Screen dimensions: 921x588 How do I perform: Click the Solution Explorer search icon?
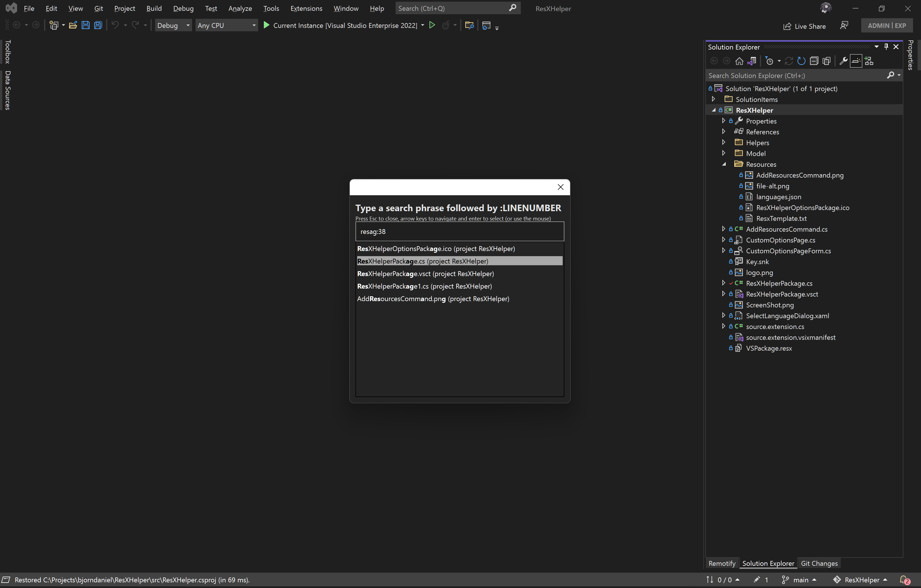pos(889,75)
